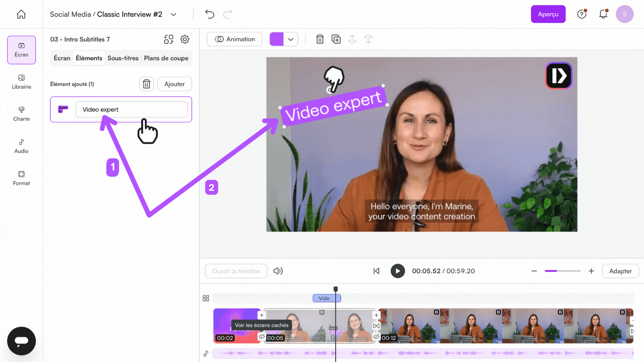Viewport: 644px width, 362px height.
Task: Expand the project name dropdown chevron
Action: [x=173, y=14]
